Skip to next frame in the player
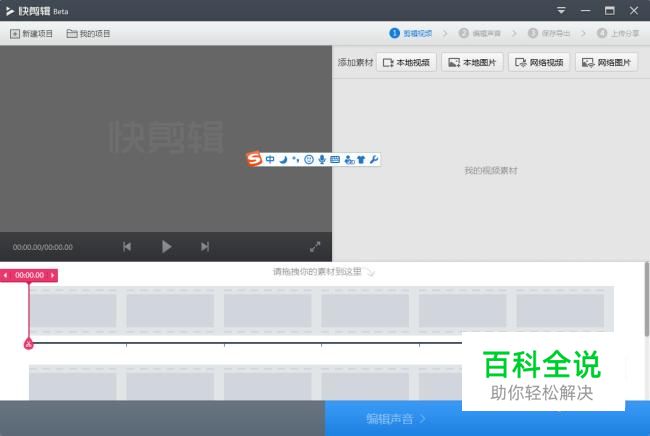This screenshot has width=650, height=436. [205, 247]
